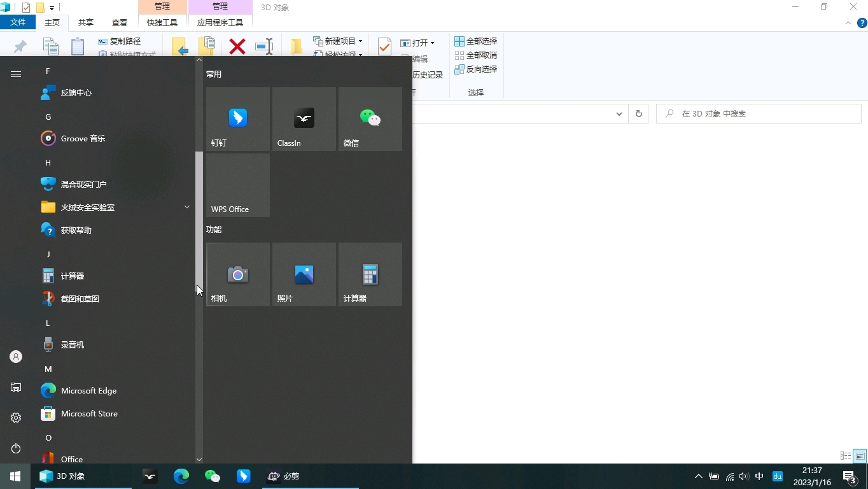Click the rename icon in the ribbon

point(264,46)
